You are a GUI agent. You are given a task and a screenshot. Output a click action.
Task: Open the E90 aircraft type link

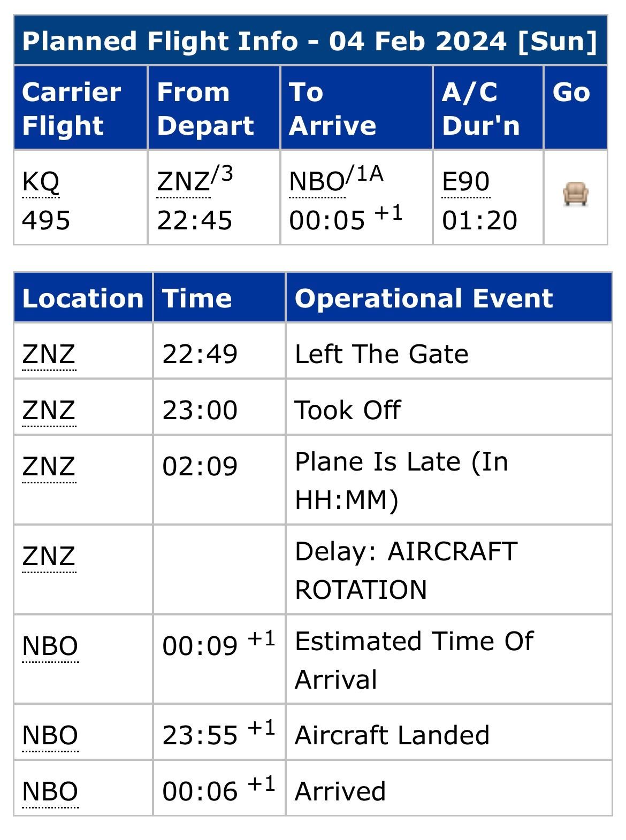click(465, 182)
